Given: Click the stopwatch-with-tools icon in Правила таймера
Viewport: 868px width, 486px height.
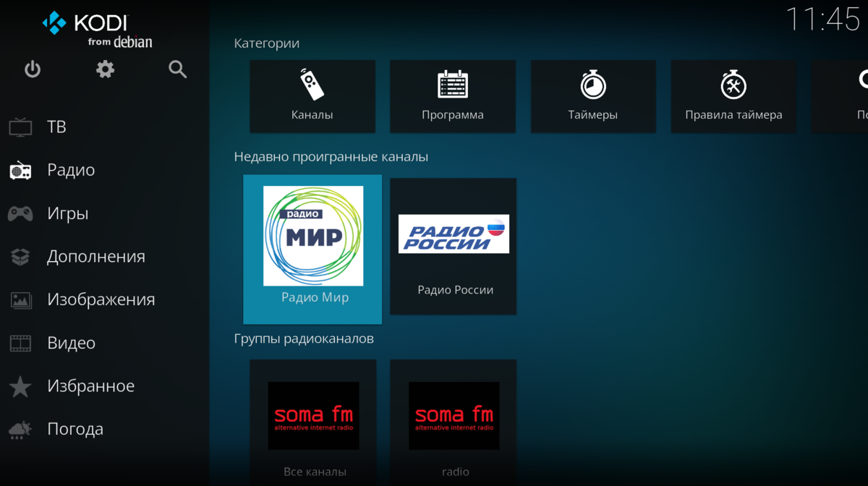Looking at the screenshot, I should pyautogui.click(x=733, y=84).
